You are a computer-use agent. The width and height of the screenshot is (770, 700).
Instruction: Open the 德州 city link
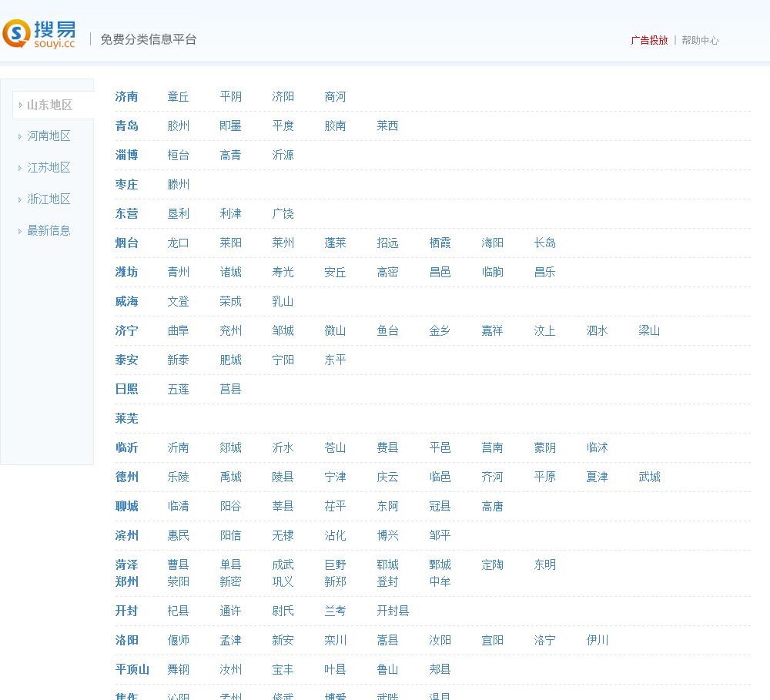tap(127, 477)
